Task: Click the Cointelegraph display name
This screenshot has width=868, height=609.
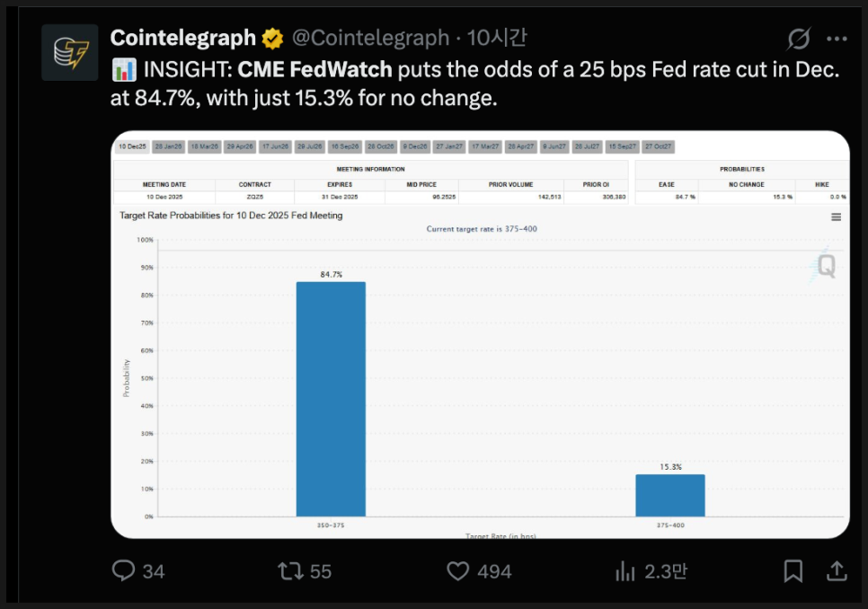Action: pyautogui.click(x=182, y=38)
